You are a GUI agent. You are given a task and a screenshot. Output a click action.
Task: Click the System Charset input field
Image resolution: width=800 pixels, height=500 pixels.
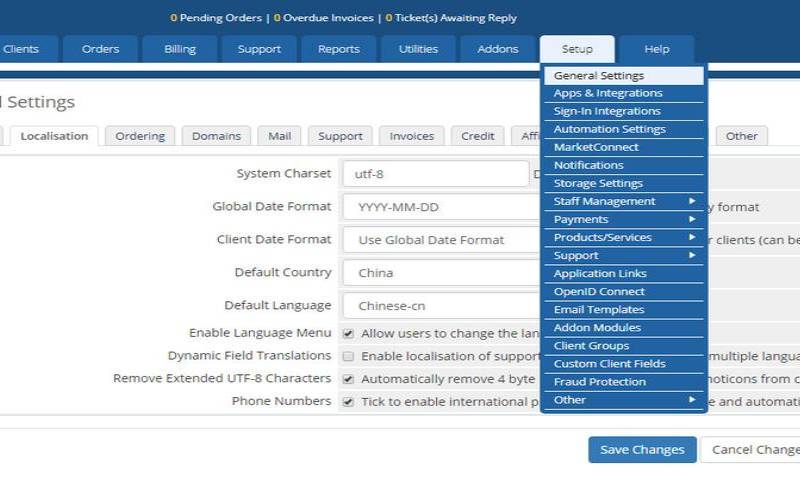[434, 174]
